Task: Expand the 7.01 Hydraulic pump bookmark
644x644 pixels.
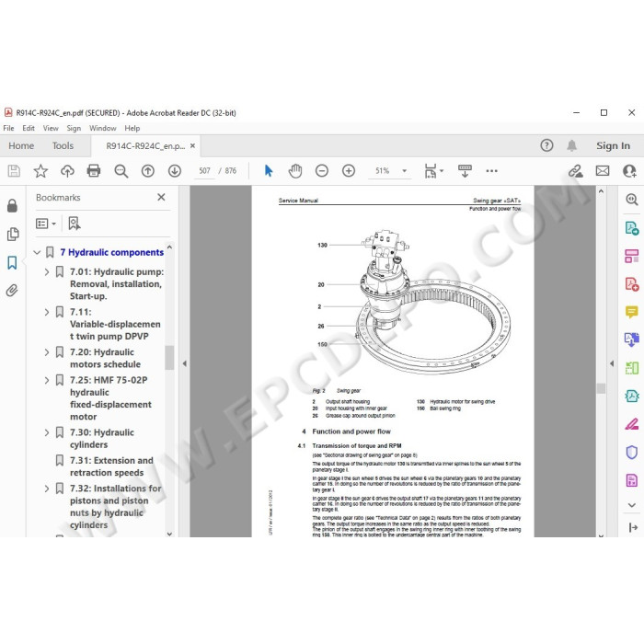Action: point(47,272)
